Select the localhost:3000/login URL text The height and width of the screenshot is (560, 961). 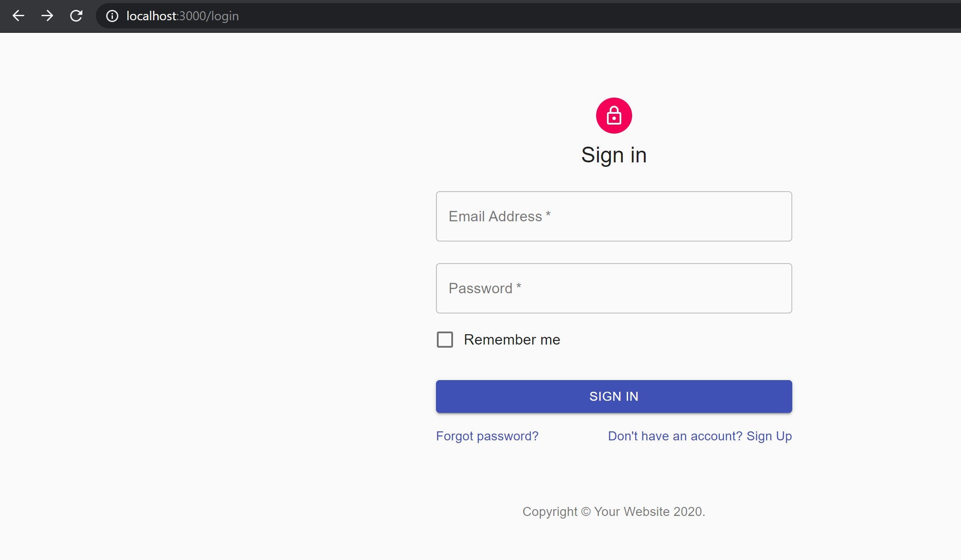(182, 16)
